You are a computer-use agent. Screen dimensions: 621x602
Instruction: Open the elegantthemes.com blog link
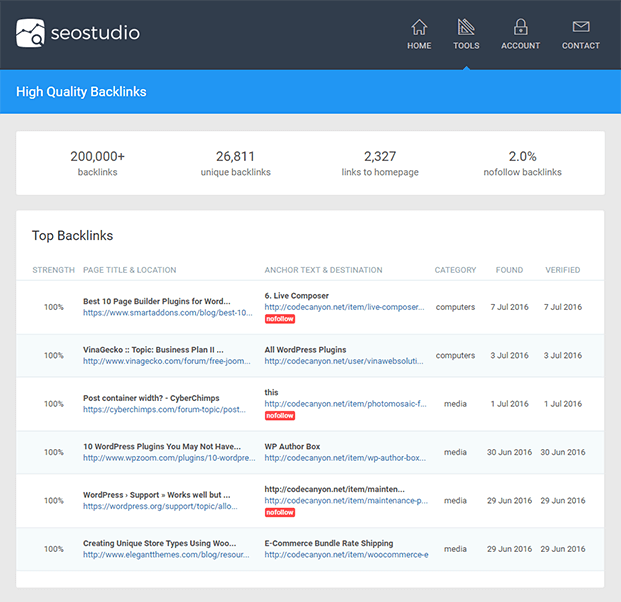pos(166,555)
